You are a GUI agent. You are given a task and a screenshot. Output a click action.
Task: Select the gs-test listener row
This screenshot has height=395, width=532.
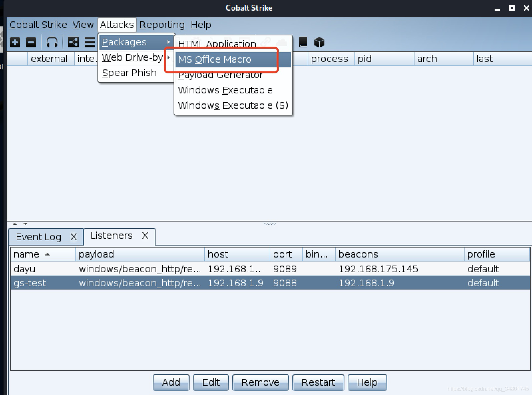[x=270, y=283]
